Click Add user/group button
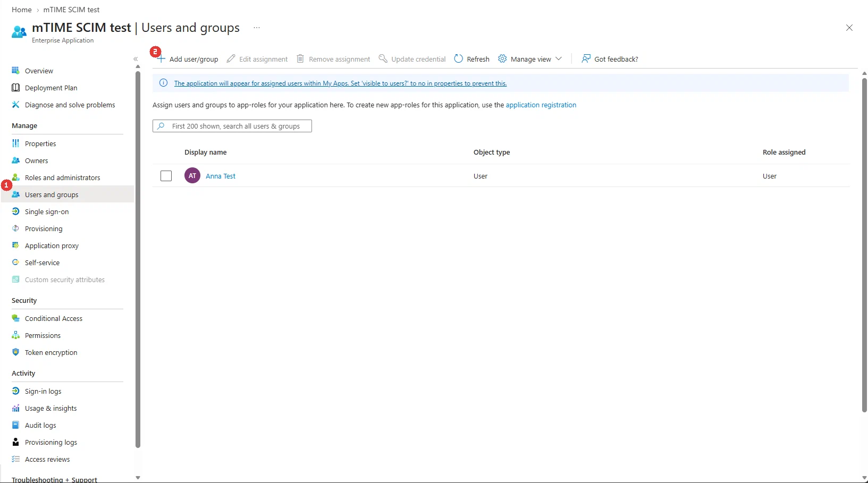 (188, 59)
